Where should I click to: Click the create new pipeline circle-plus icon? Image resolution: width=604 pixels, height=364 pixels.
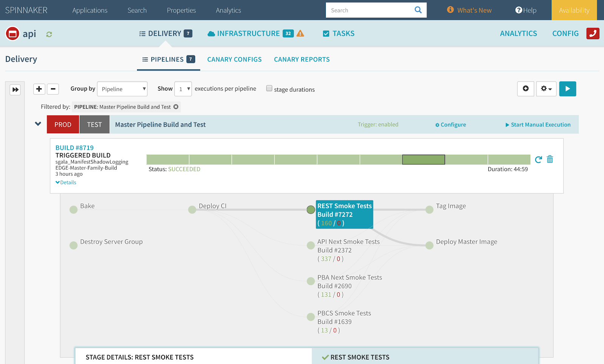coord(525,89)
